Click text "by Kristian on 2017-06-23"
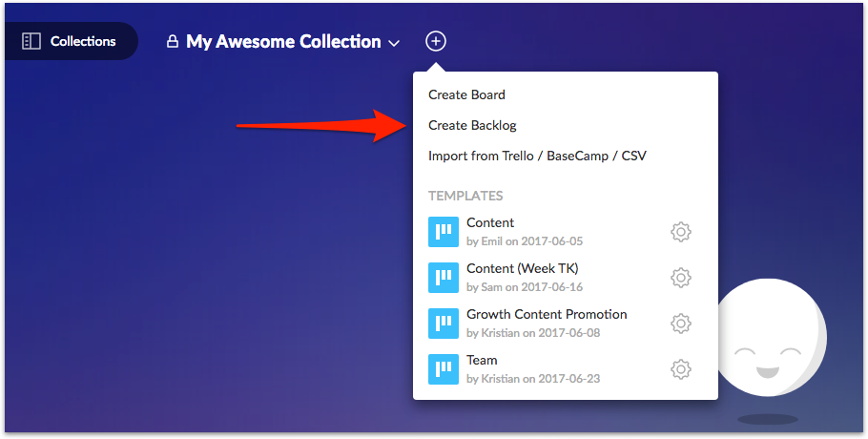The width and height of the screenshot is (868, 439). tap(533, 379)
